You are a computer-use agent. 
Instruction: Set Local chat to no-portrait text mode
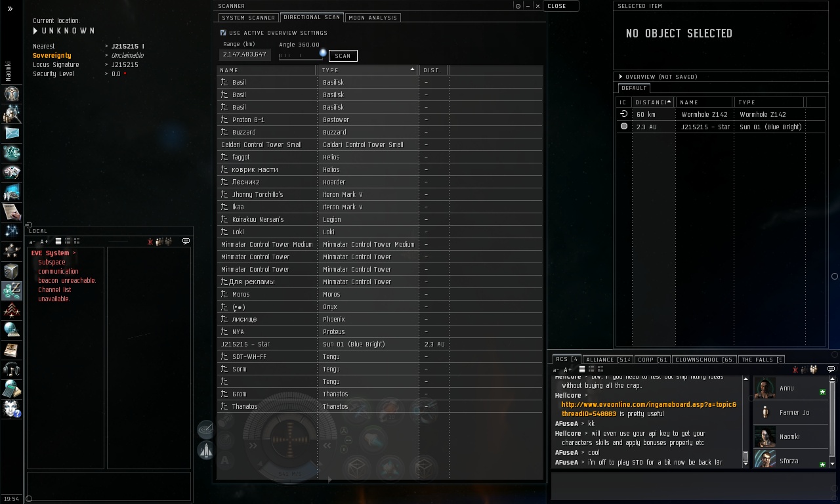[x=58, y=241]
